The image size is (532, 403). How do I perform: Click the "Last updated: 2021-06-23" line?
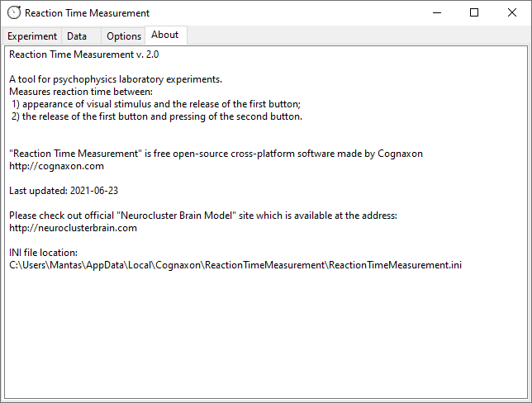tap(64, 191)
